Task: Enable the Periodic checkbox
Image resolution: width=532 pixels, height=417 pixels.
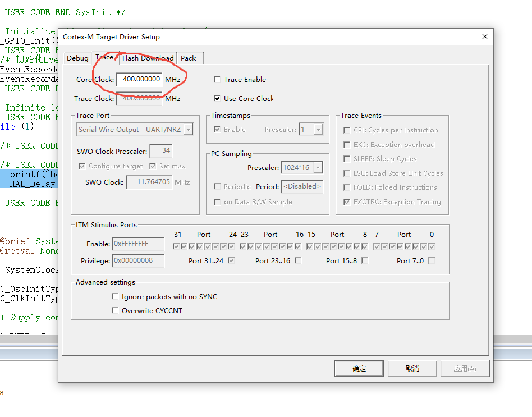Action: point(217,186)
